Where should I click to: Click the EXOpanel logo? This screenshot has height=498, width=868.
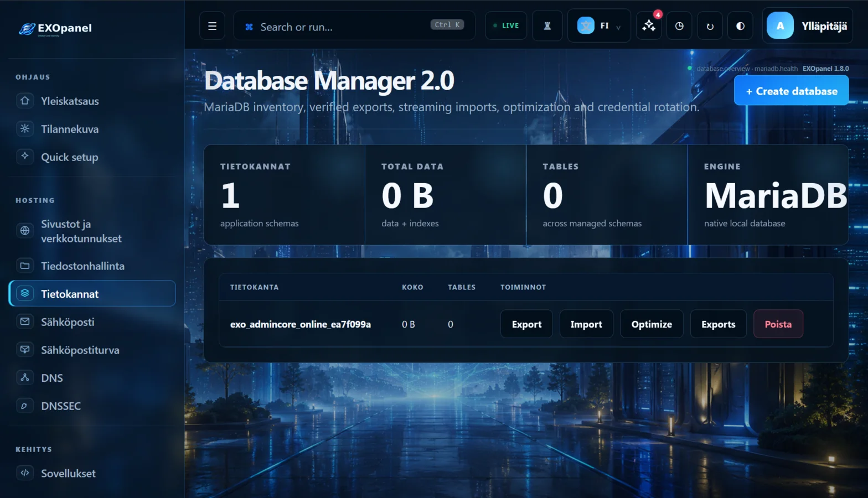(x=55, y=28)
